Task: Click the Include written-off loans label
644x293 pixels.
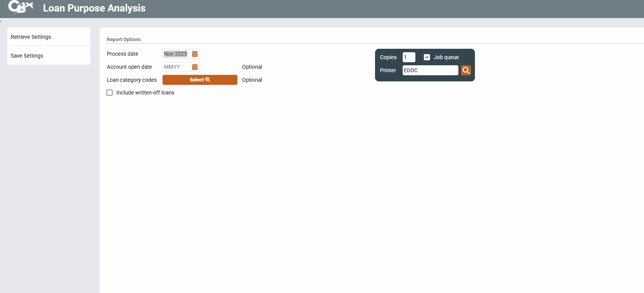Action: pyautogui.click(x=145, y=93)
